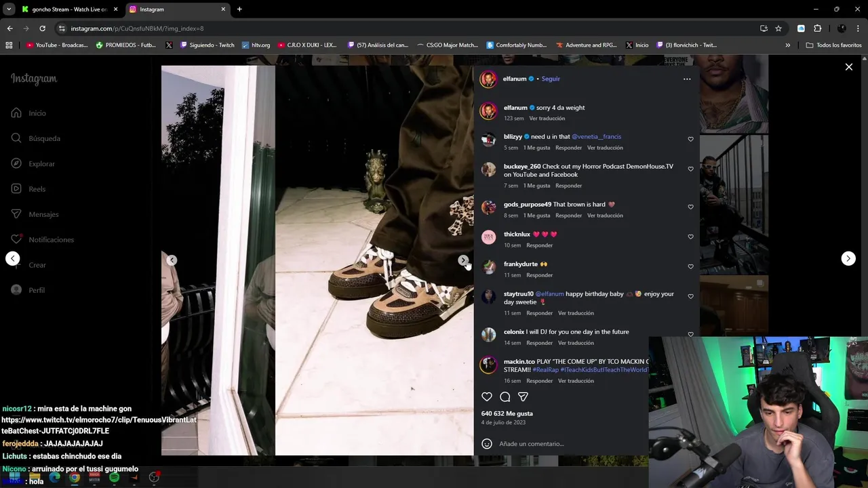Viewport: 868px width, 488px height.
Task: Open the @venetia__francis mention
Action: 596,136
